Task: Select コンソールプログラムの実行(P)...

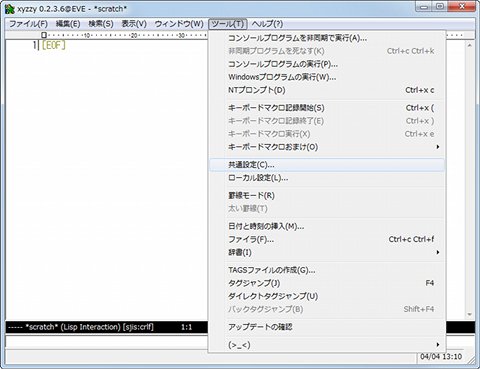Action: point(327,64)
